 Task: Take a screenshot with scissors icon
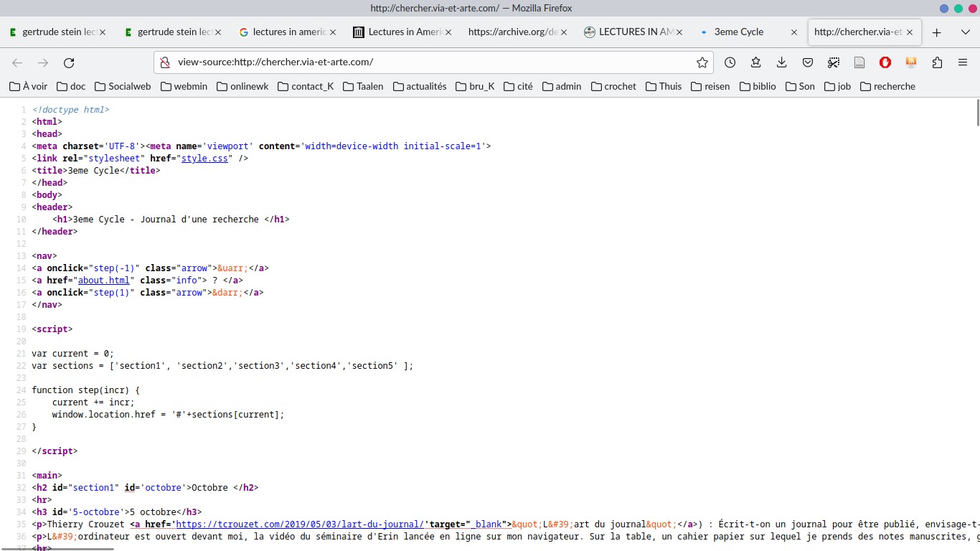pyautogui.click(x=833, y=62)
